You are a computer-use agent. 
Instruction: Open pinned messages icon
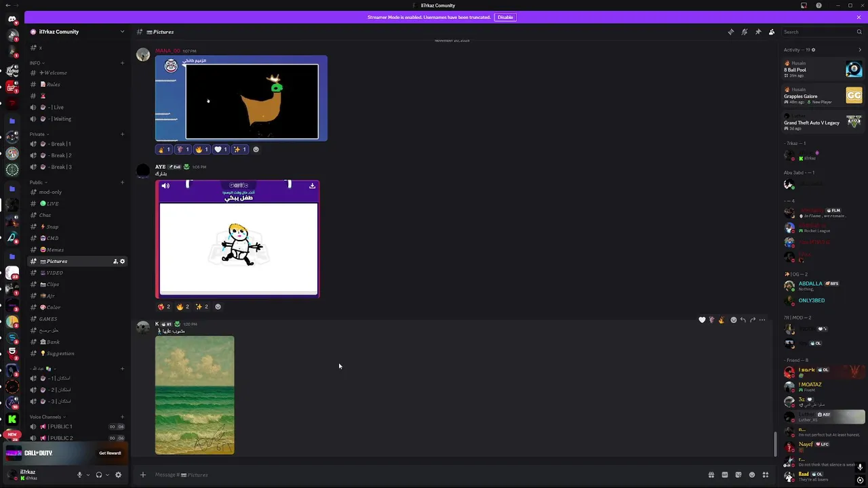[x=758, y=32]
